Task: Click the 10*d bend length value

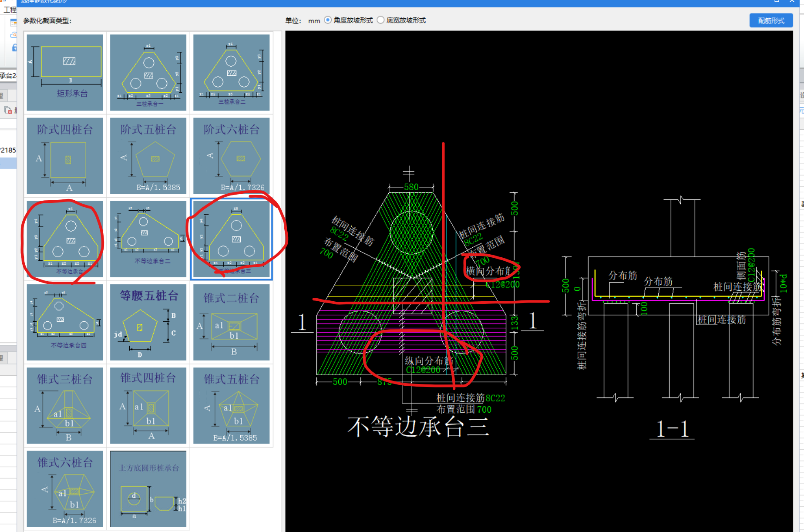Action: (x=783, y=283)
